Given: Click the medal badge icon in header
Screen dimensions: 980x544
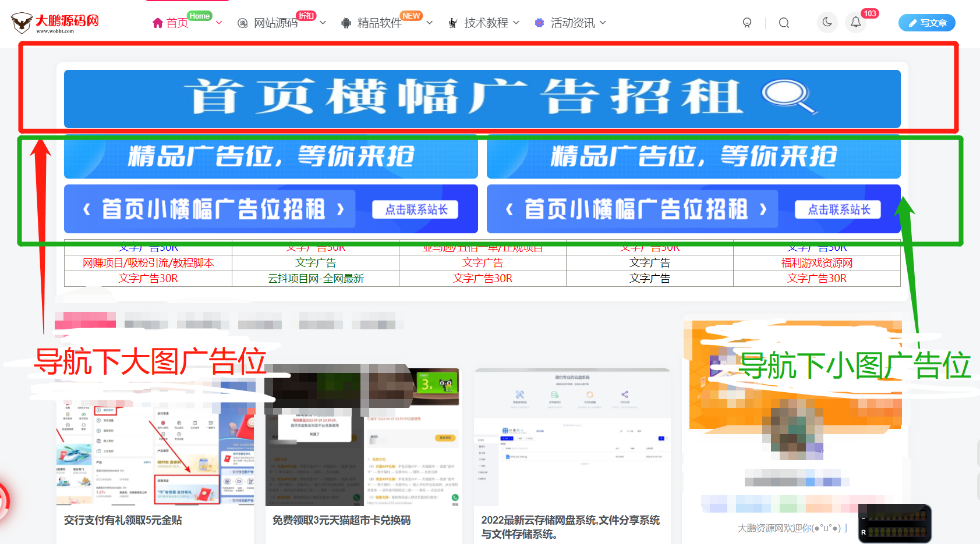Looking at the screenshot, I should [747, 23].
